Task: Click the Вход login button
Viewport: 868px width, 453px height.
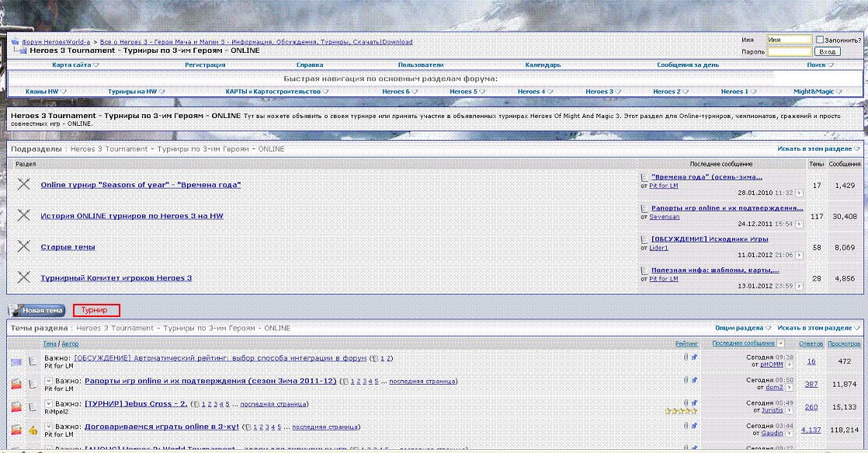Action: click(827, 51)
